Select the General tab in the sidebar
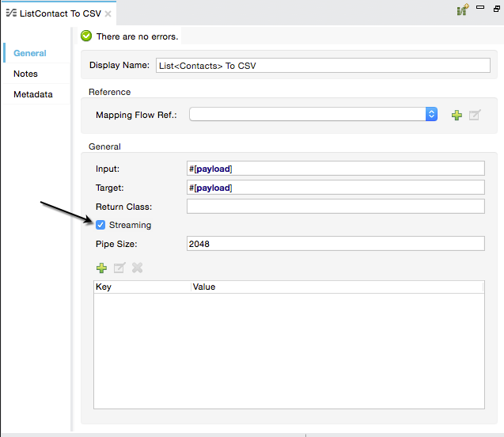Viewport: 504px width, 437px height. coord(30,53)
